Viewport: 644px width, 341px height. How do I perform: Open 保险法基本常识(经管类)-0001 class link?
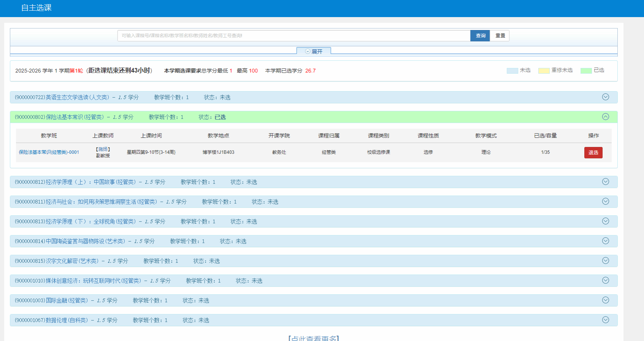(49, 152)
